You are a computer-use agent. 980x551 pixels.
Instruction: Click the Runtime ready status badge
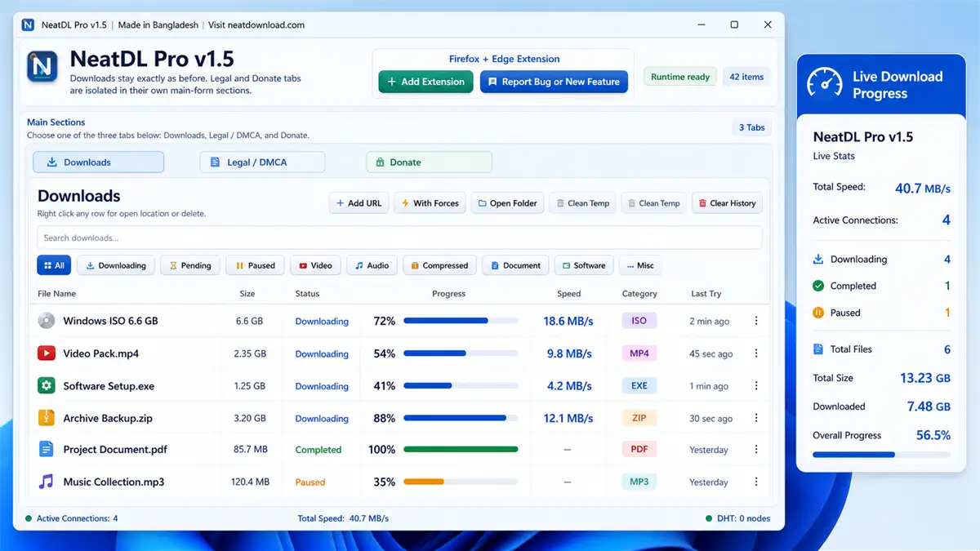680,77
